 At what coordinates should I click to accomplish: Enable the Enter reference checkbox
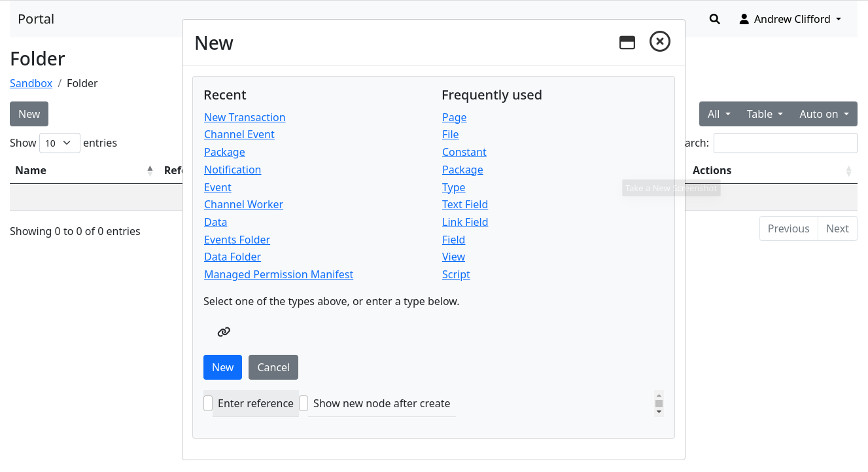pos(207,403)
